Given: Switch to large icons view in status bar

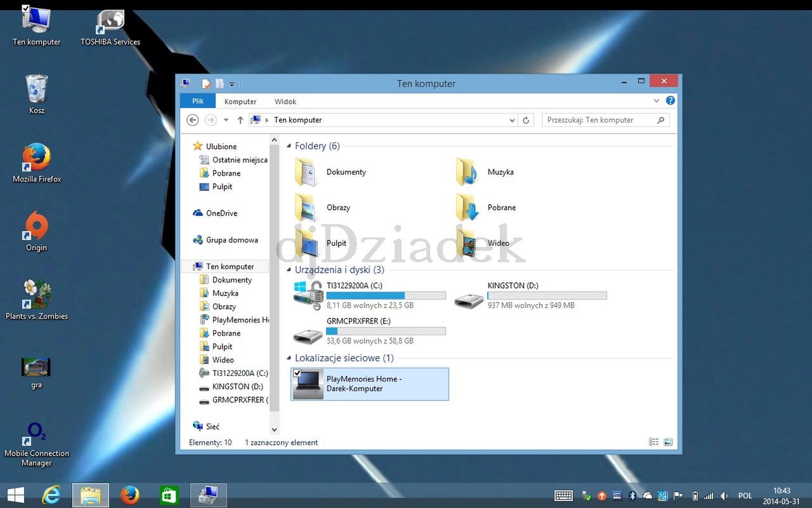Looking at the screenshot, I should [x=668, y=443].
